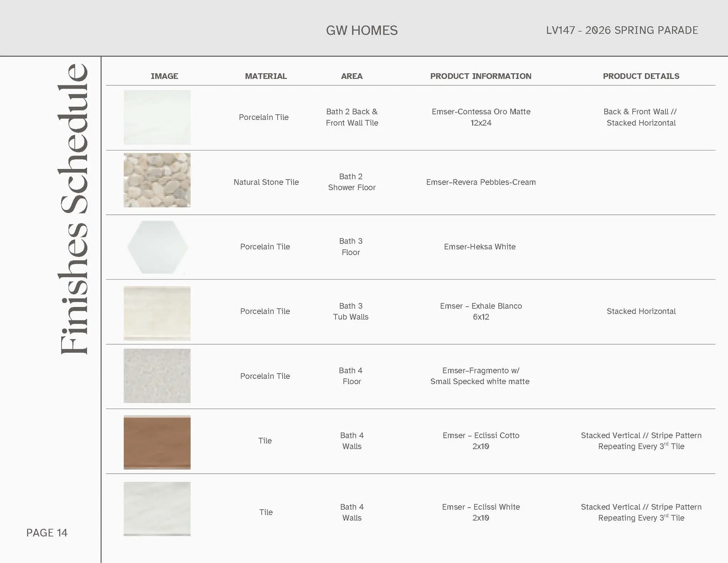The image size is (728, 563).
Task: Select the speckled Fragmento tile image
Action: [x=157, y=376]
